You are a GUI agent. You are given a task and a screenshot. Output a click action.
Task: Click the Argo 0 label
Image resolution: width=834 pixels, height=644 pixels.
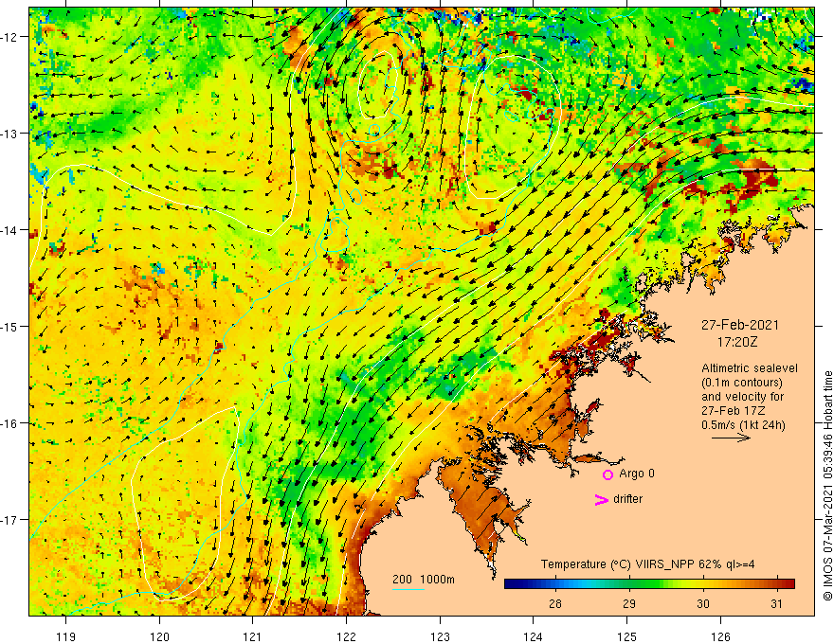pyautogui.click(x=637, y=474)
